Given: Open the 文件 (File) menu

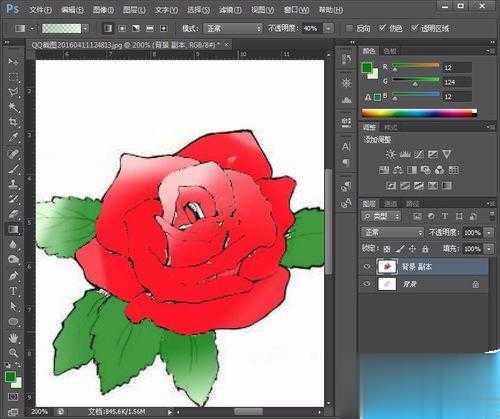Looking at the screenshot, I should click(x=40, y=10).
